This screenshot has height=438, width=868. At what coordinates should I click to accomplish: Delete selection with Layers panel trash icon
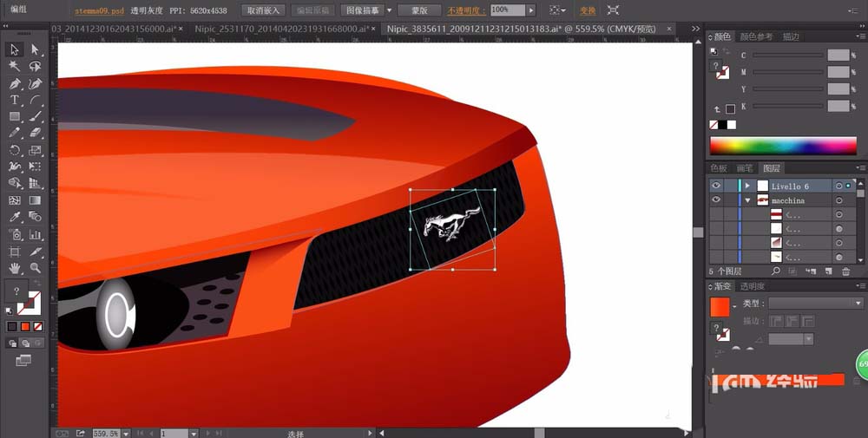(845, 271)
